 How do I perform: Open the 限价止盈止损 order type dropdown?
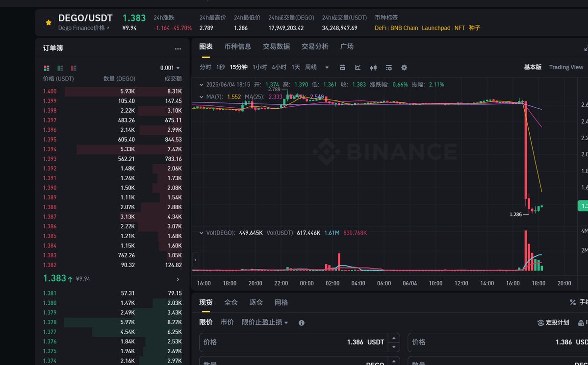(265, 322)
